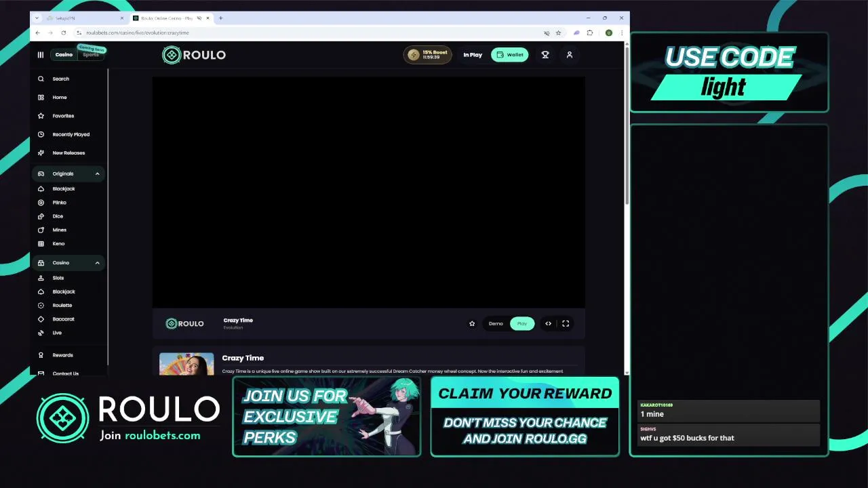
Task: Open Chrome's three-dot menu
Action: tap(621, 33)
